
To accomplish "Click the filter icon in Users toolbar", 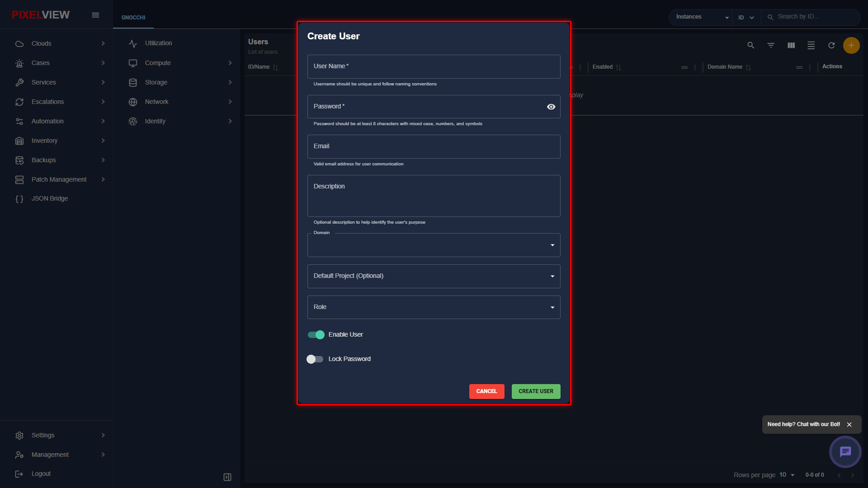I will point(771,45).
